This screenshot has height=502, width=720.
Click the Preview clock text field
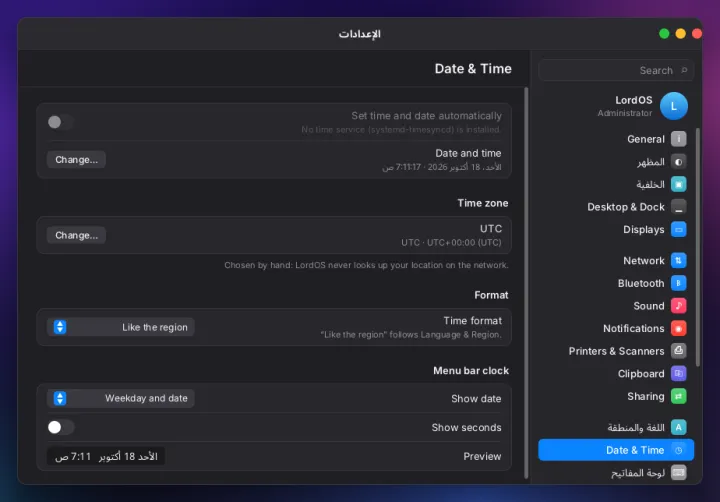coord(106,457)
